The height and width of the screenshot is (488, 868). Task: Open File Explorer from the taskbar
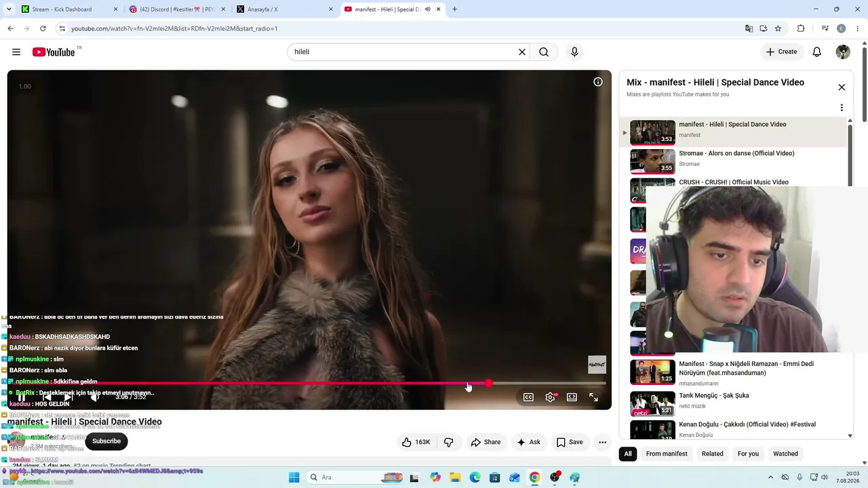tap(455, 477)
